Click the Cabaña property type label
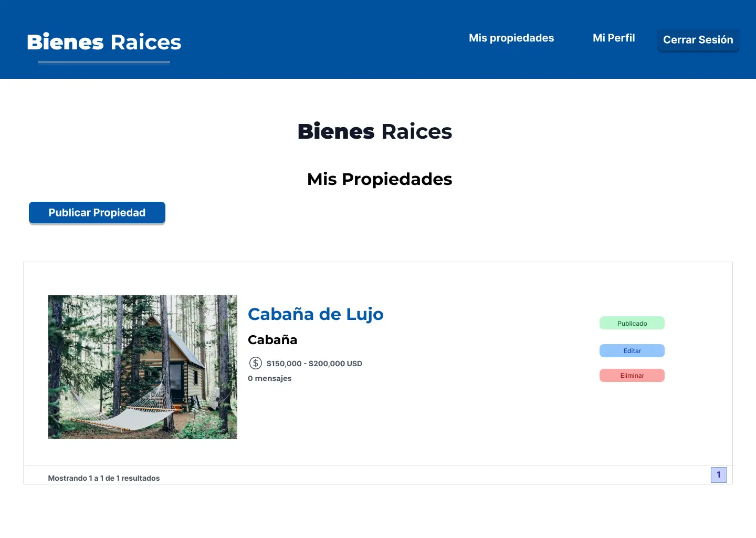The height and width of the screenshot is (538, 756). pos(272,339)
